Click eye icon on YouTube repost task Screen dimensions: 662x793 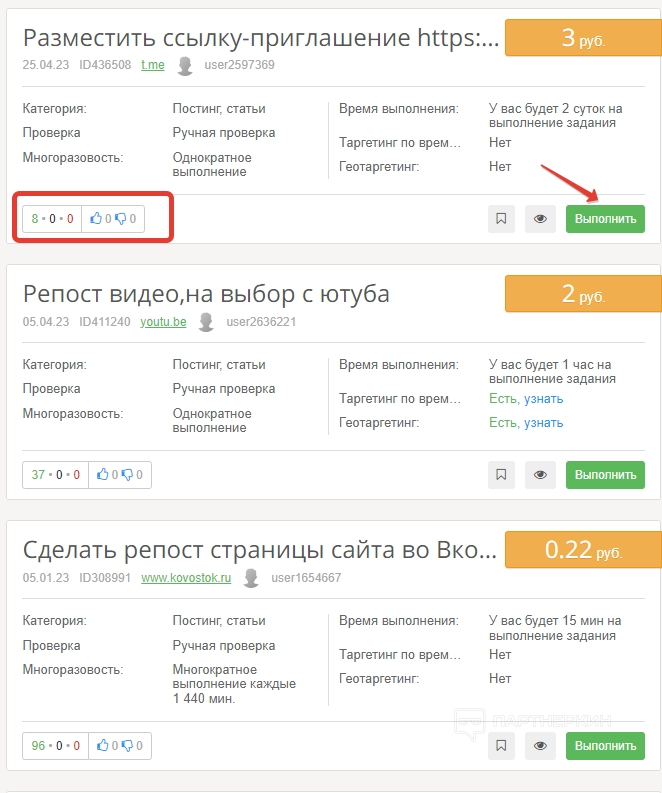(540, 475)
